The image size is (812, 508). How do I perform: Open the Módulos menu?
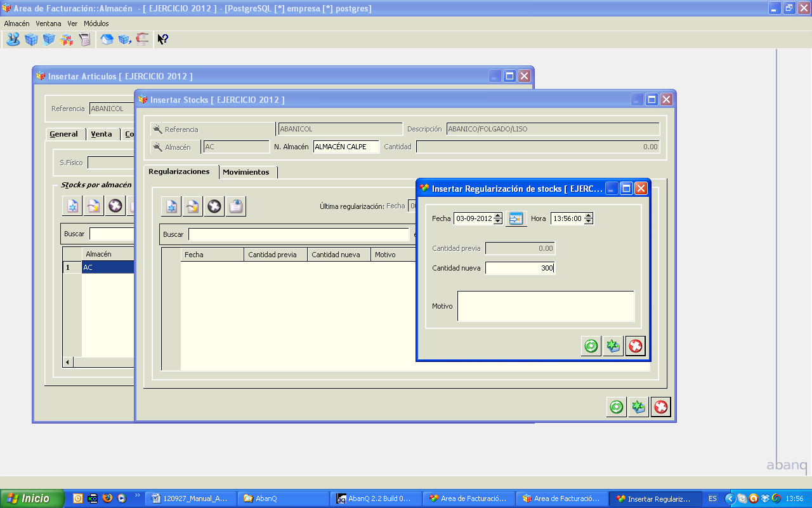point(96,23)
